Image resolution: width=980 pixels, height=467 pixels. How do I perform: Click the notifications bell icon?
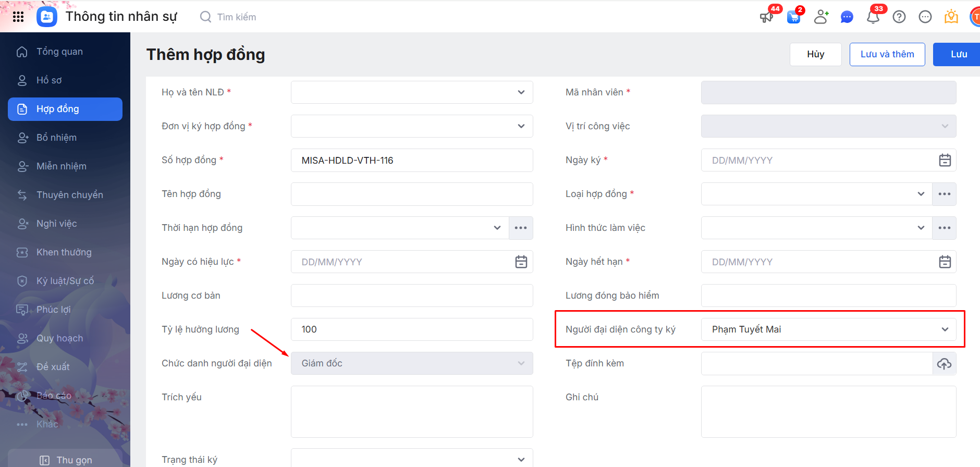[x=873, y=17]
